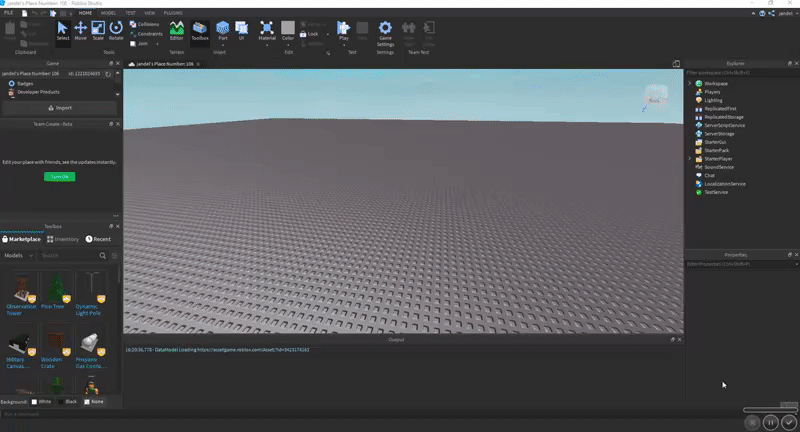800x432 pixels.
Task: Click the Badges item in Game panel
Action: tap(25, 84)
